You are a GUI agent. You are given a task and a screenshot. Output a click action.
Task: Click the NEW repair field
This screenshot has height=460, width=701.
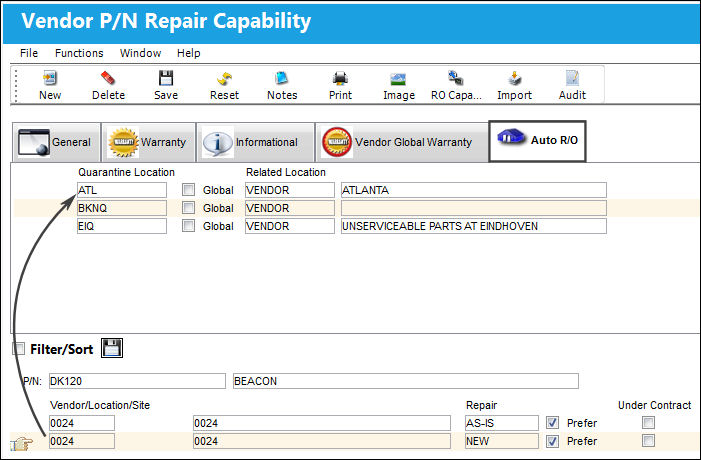point(502,441)
